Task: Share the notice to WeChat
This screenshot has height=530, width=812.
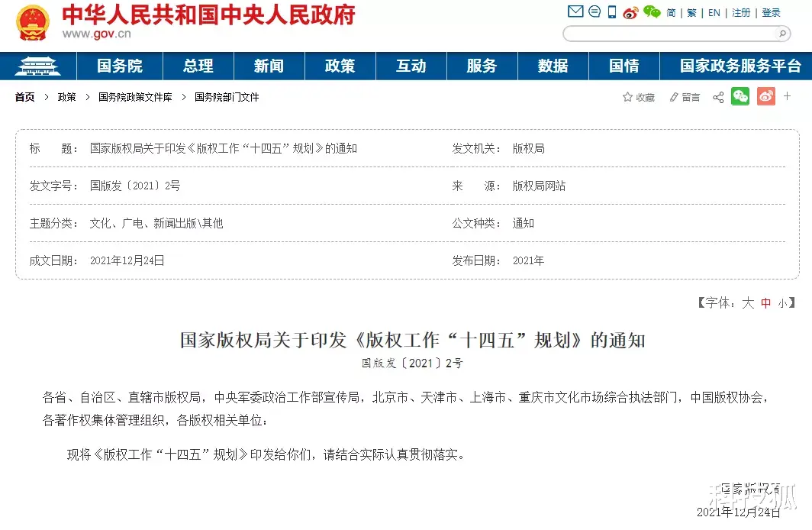Action: click(x=740, y=98)
